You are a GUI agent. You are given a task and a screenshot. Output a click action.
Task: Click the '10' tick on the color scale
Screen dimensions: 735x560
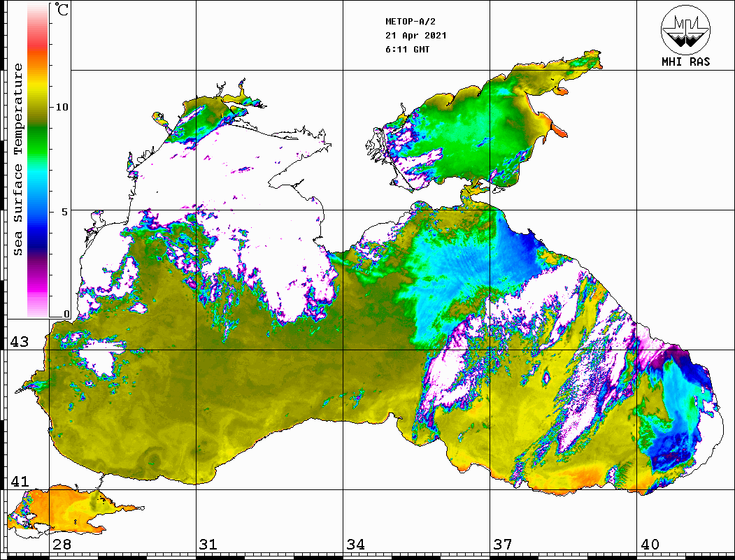tap(62, 107)
